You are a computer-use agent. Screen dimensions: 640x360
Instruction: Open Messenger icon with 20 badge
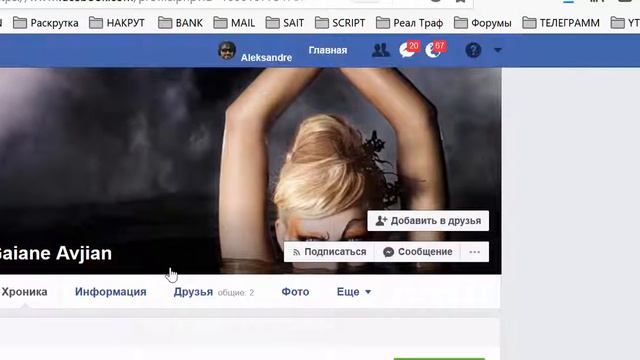409,50
